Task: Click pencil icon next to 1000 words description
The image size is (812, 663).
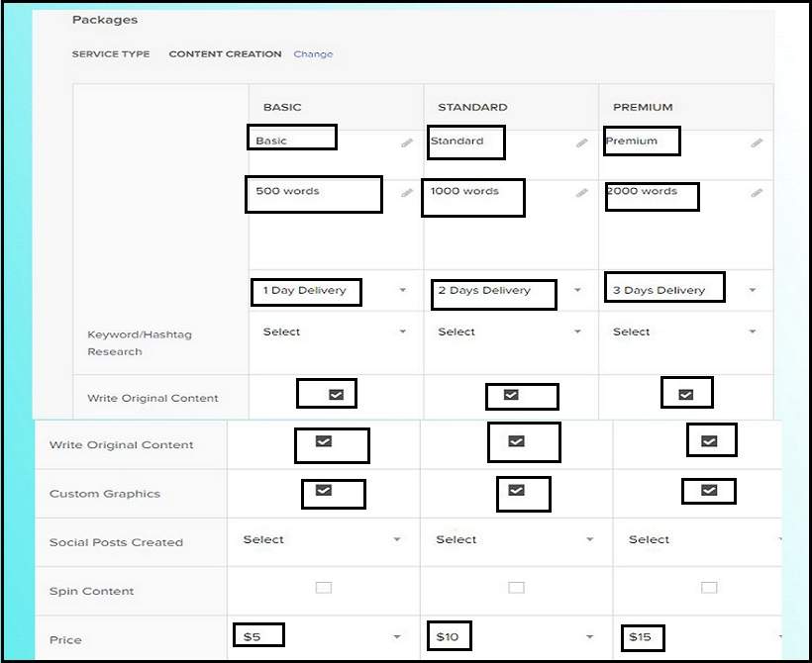Action: (581, 193)
